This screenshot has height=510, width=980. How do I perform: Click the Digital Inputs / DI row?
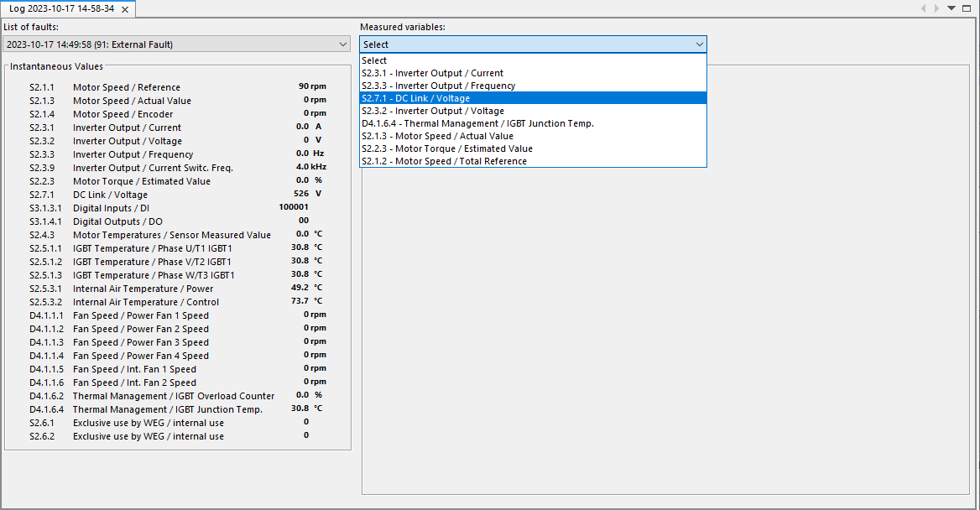tap(111, 208)
